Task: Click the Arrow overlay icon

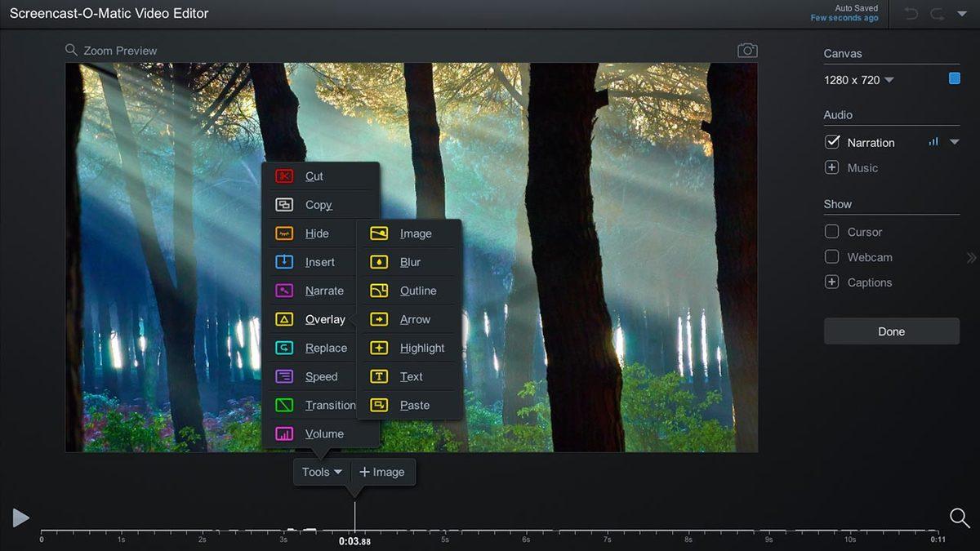Action: click(x=379, y=319)
